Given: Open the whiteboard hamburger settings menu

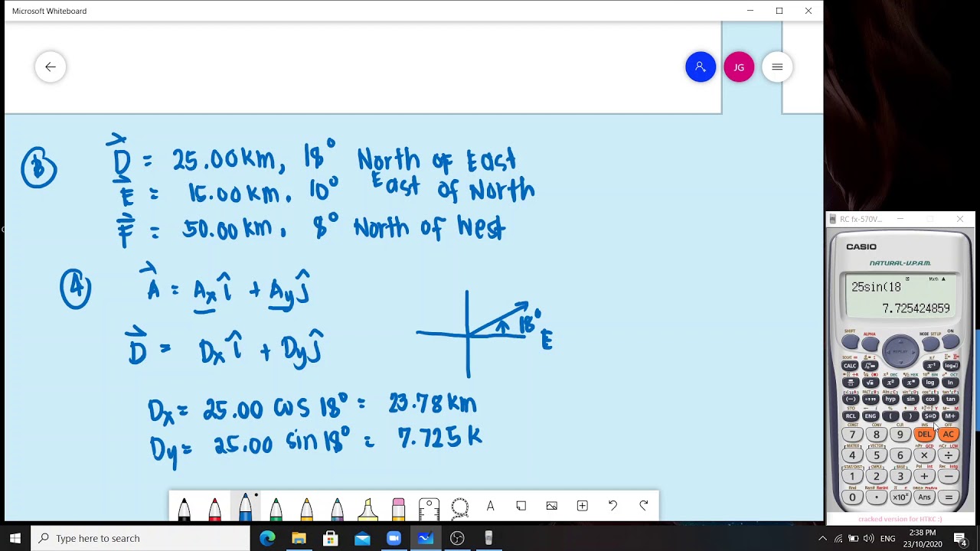Looking at the screenshot, I should 777,67.
